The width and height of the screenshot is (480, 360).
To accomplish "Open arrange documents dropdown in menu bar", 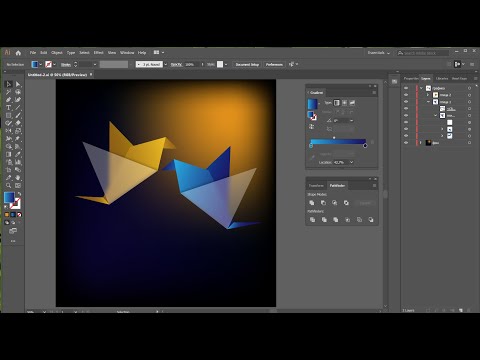I will (x=159, y=52).
